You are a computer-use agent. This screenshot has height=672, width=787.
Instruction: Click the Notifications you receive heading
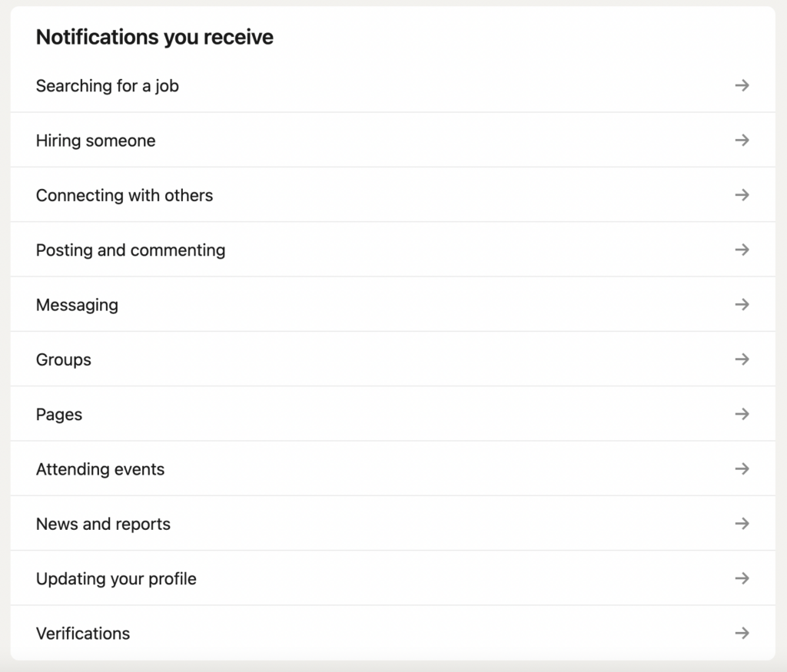(x=154, y=36)
